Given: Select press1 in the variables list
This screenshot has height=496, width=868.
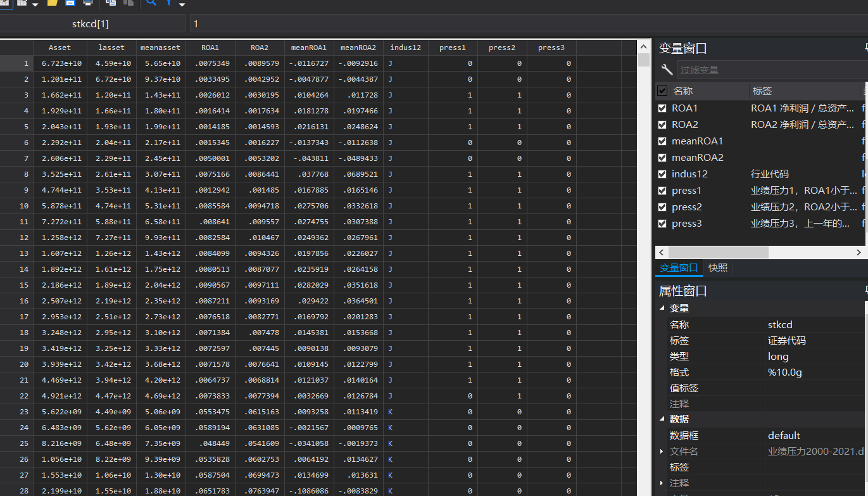Looking at the screenshot, I should click(687, 191).
